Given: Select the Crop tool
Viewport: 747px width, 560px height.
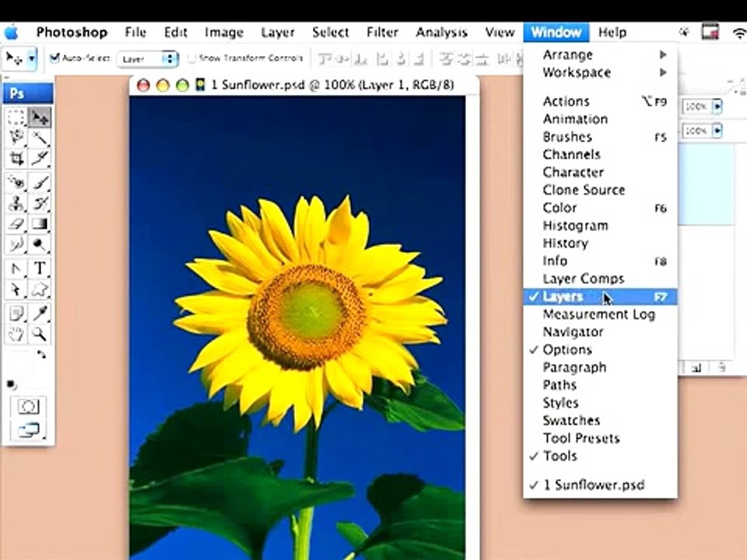Looking at the screenshot, I should point(16,158).
